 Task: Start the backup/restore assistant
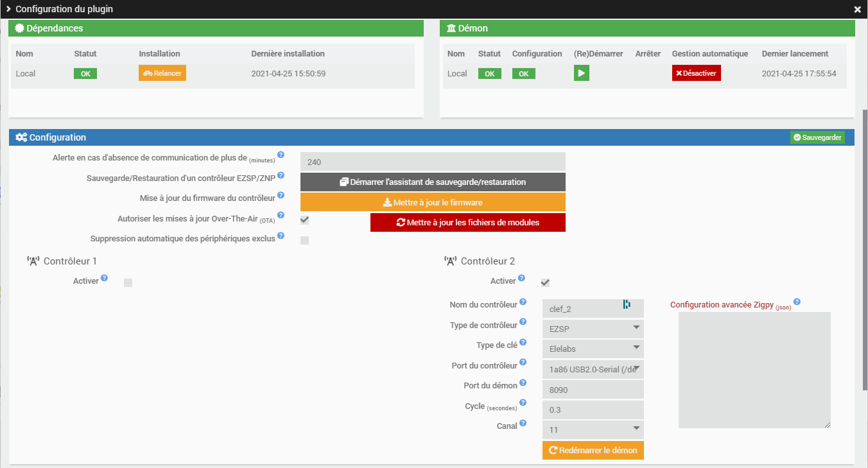pos(433,182)
